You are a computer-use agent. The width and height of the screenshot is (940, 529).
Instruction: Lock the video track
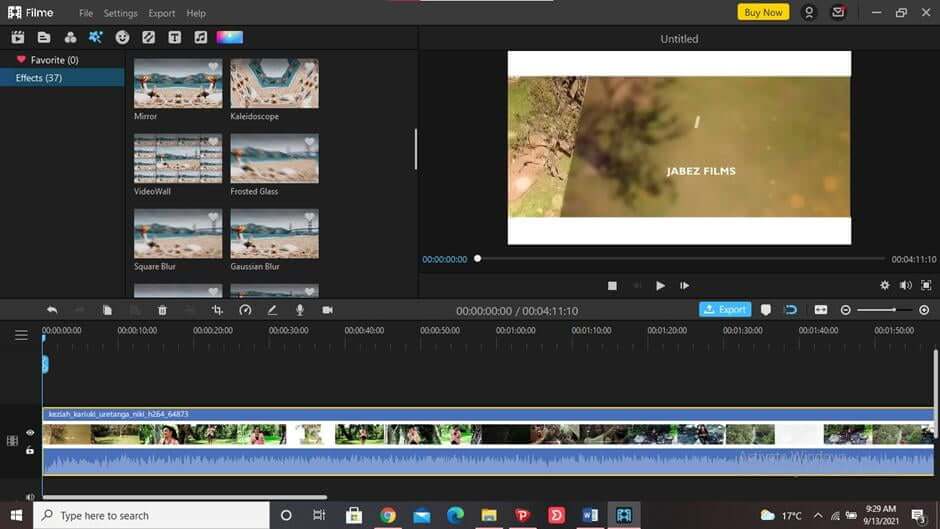(x=30, y=450)
